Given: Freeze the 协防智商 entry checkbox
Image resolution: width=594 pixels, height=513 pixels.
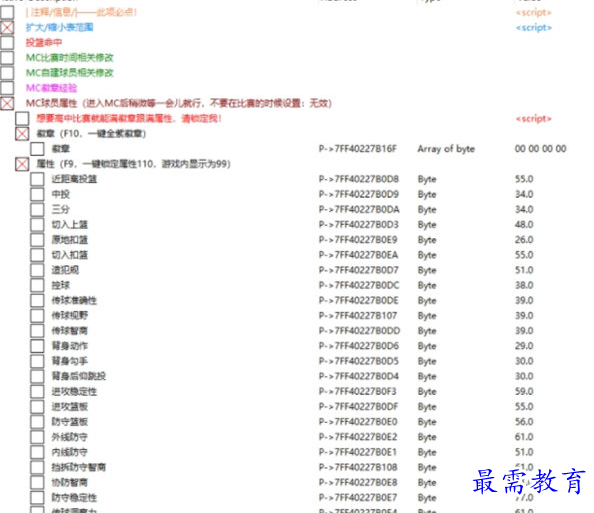Looking at the screenshot, I should [37, 482].
